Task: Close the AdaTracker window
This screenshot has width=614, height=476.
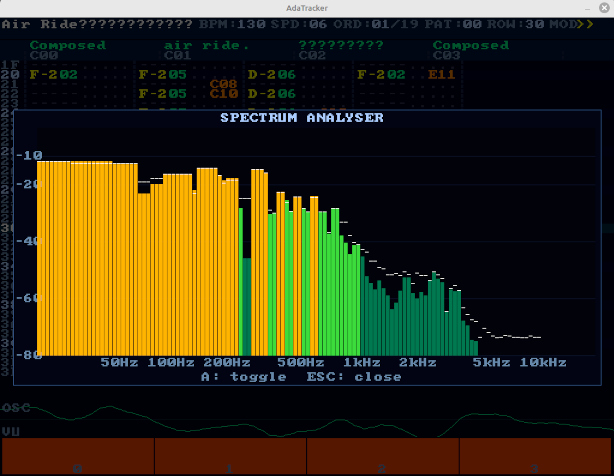Action: [604, 8]
